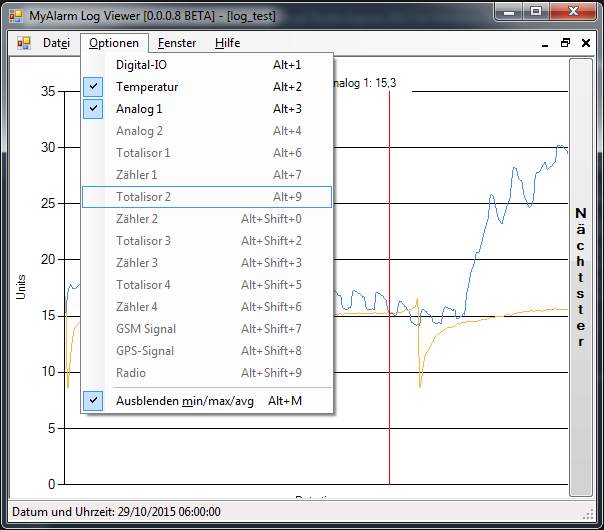This screenshot has height=530, width=604.
Task: Click the Units axis label
Action: pyautogui.click(x=20, y=287)
